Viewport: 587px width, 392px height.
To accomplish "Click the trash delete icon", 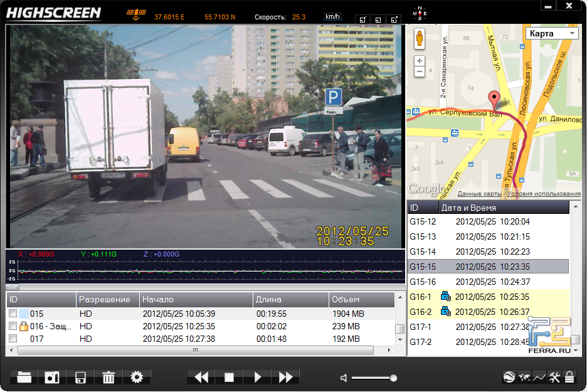I will click(108, 377).
